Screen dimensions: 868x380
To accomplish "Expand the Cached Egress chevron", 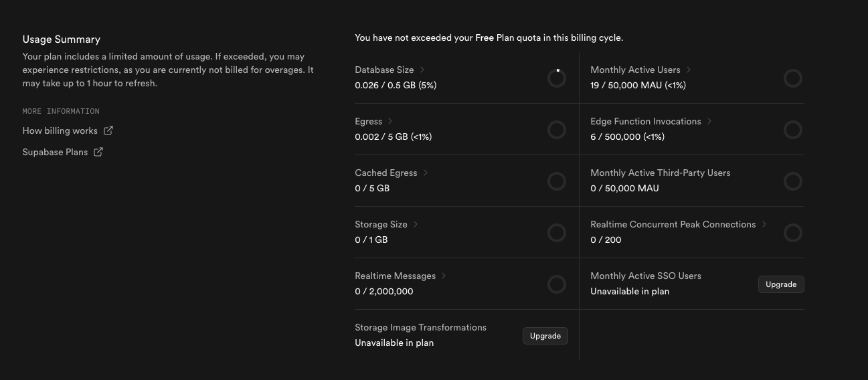I will pos(426,173).
